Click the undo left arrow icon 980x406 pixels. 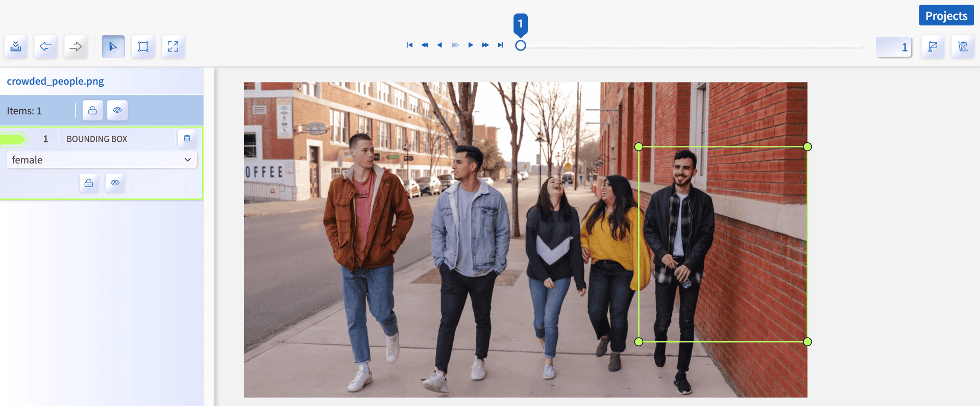click(45, 46)
